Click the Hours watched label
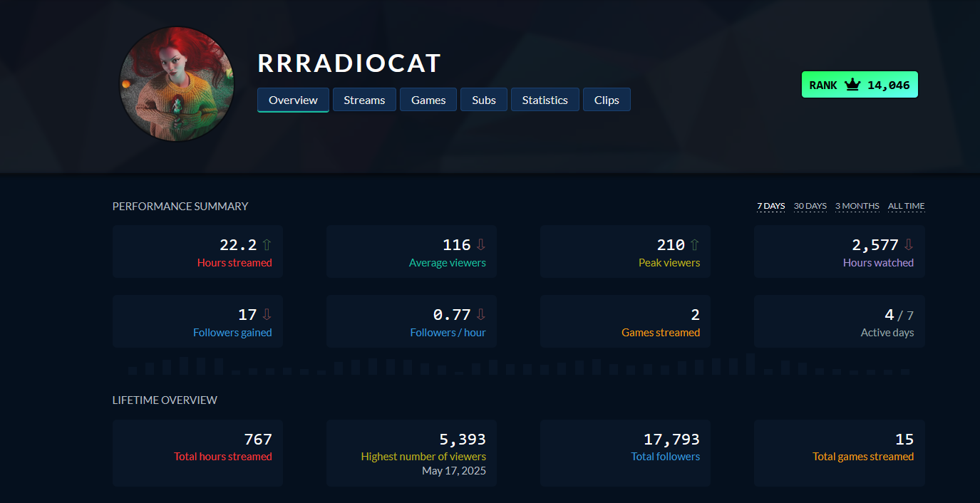Image resolution: width=980 pixels, height=503 pixels. pos(878,263)
